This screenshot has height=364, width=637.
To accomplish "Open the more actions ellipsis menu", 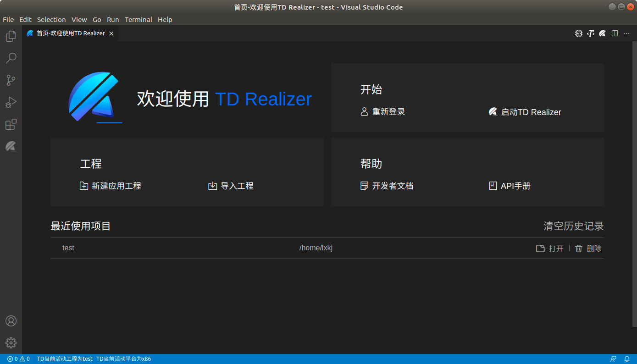I will click(626, 33).
